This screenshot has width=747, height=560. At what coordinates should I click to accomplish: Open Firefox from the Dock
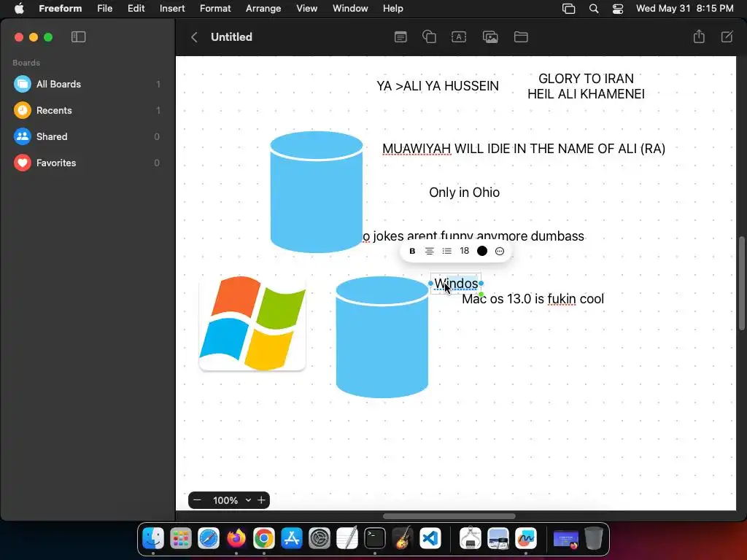click(x=236, y=539)
